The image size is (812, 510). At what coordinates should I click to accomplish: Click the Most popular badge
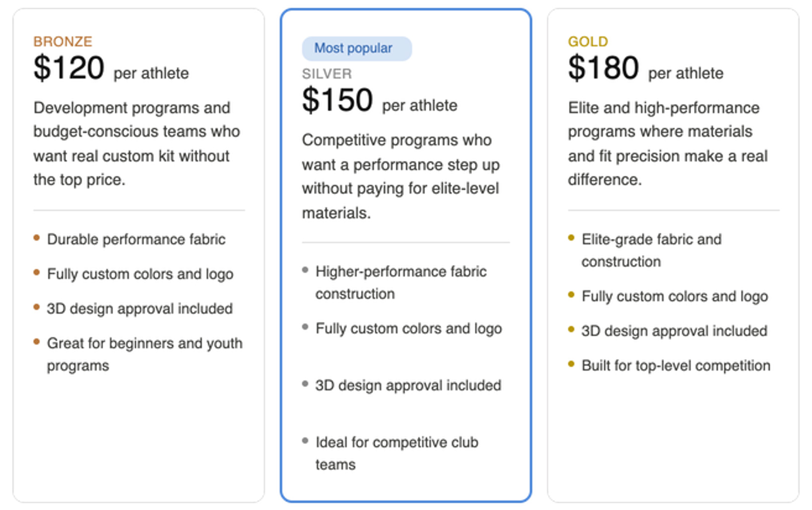[356, 49]
